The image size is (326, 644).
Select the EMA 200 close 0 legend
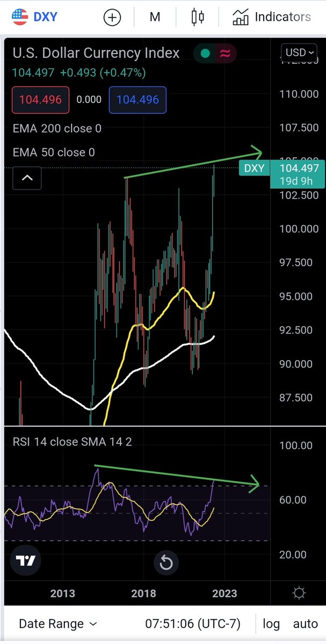(x=57, y=128)
